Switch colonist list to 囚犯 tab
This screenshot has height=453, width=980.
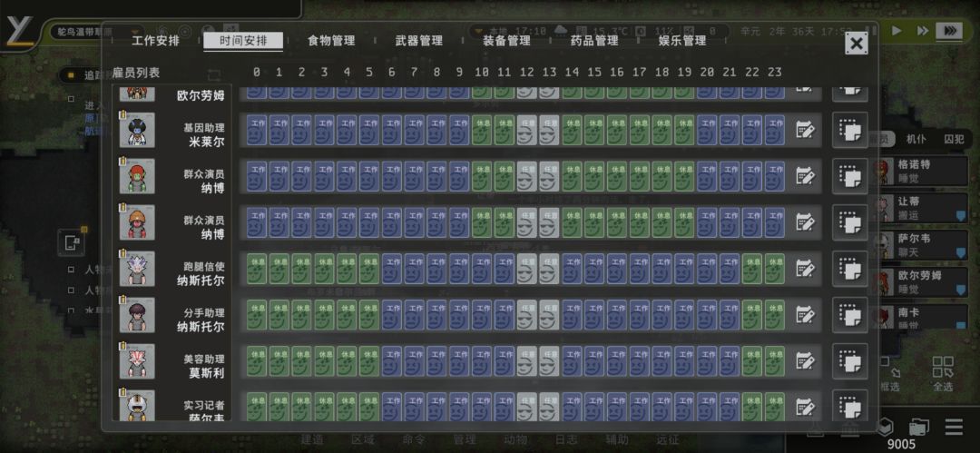pyautogui.click(x=953, y=140)
